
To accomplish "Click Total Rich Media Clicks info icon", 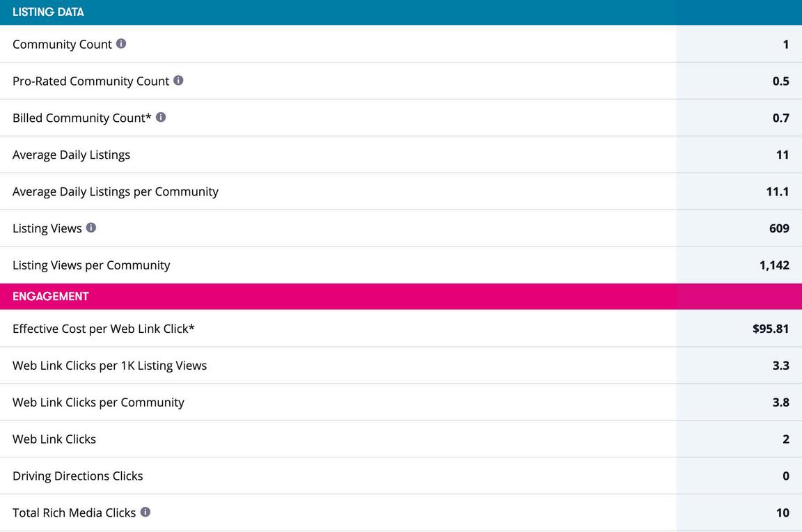I will point(146,512).
